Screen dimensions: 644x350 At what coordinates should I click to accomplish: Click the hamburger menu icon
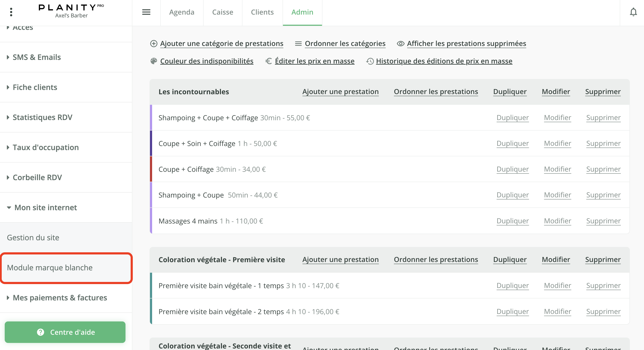[x=146, y=12]
